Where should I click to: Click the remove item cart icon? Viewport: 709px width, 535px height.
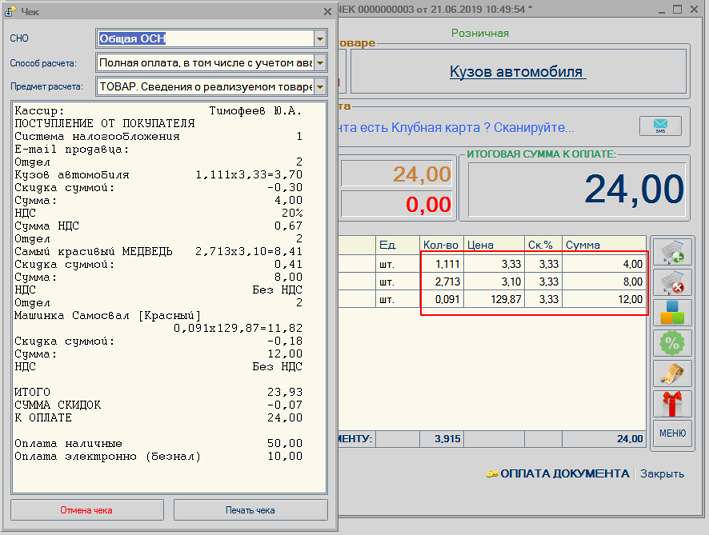point(672,282)
